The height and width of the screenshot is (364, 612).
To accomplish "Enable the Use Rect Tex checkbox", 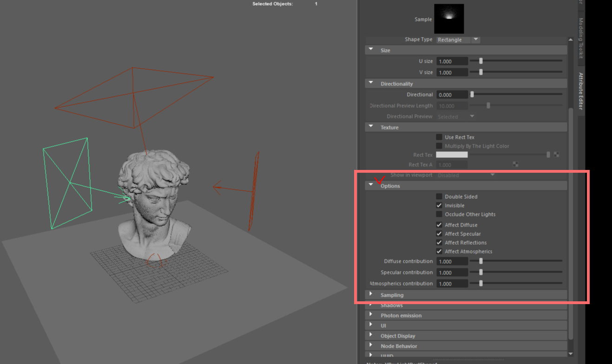I will click(439, 137).
